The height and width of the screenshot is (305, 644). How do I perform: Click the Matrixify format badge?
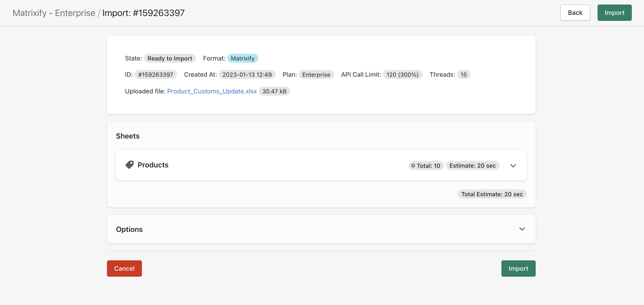[243, 58]
